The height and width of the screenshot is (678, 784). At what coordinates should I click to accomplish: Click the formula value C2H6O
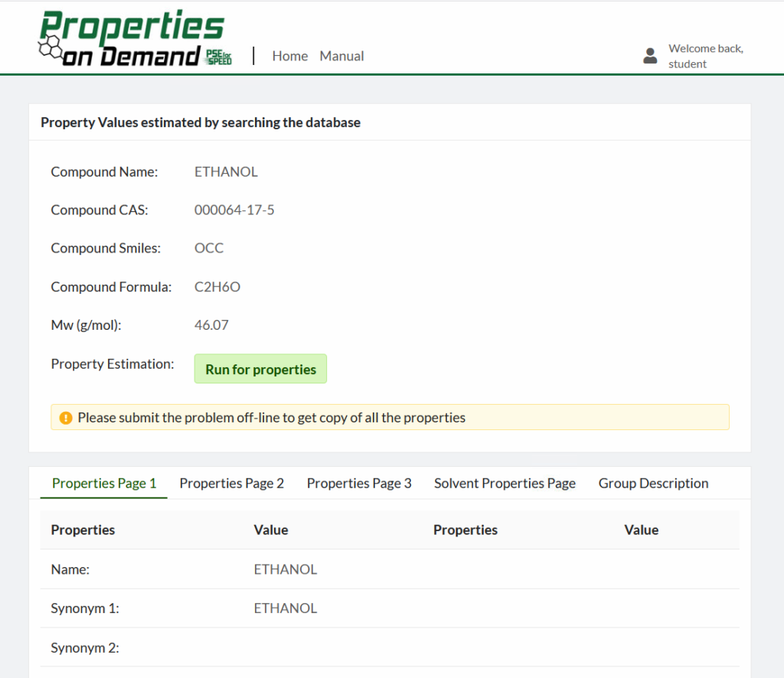click(217, 287)
